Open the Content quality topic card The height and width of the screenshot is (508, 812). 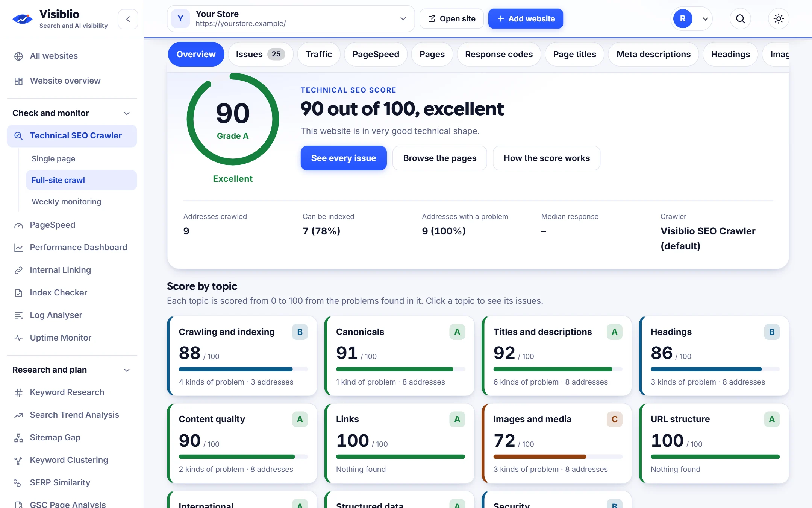tap(242, 444)
